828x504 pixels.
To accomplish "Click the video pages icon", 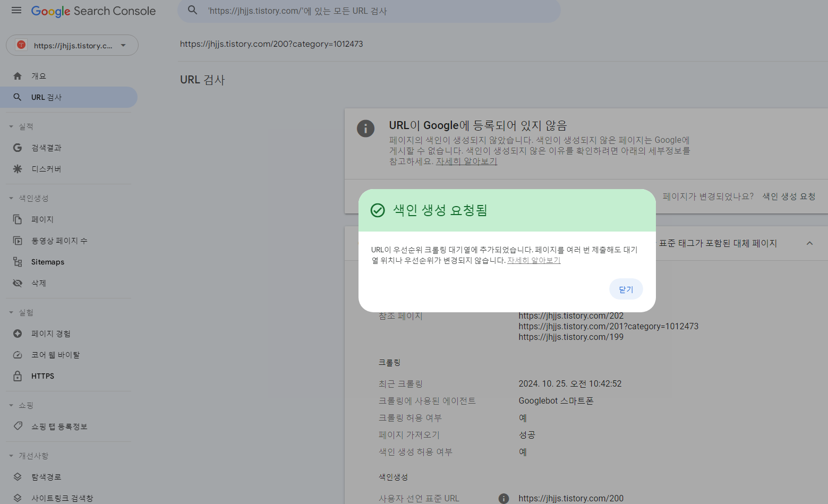I will (18, 241).
